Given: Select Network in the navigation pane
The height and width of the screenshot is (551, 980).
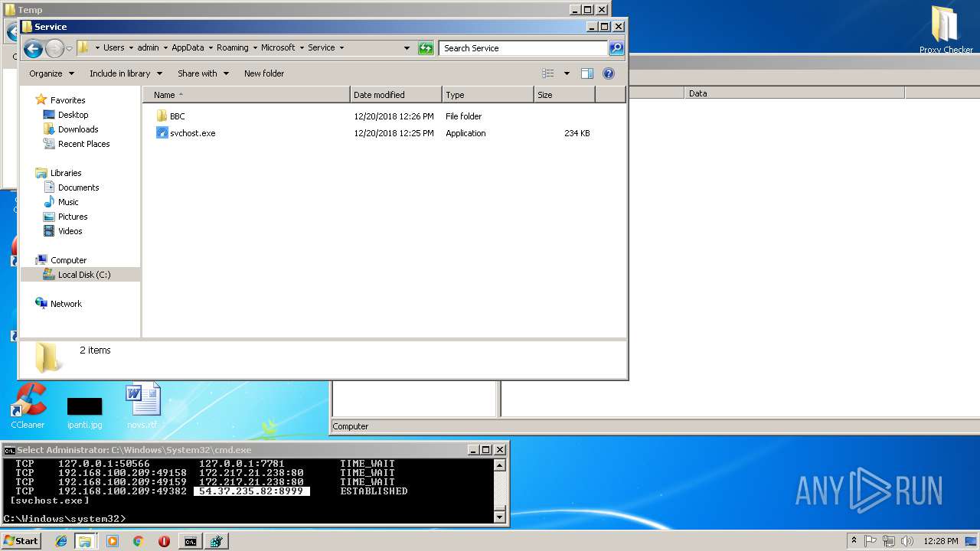Looking at the screenshot, I should [x=66, y=304].
